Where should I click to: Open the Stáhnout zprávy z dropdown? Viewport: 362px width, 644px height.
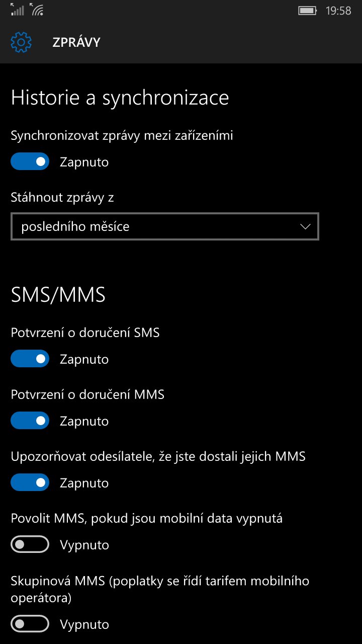(x=165, y=226)
